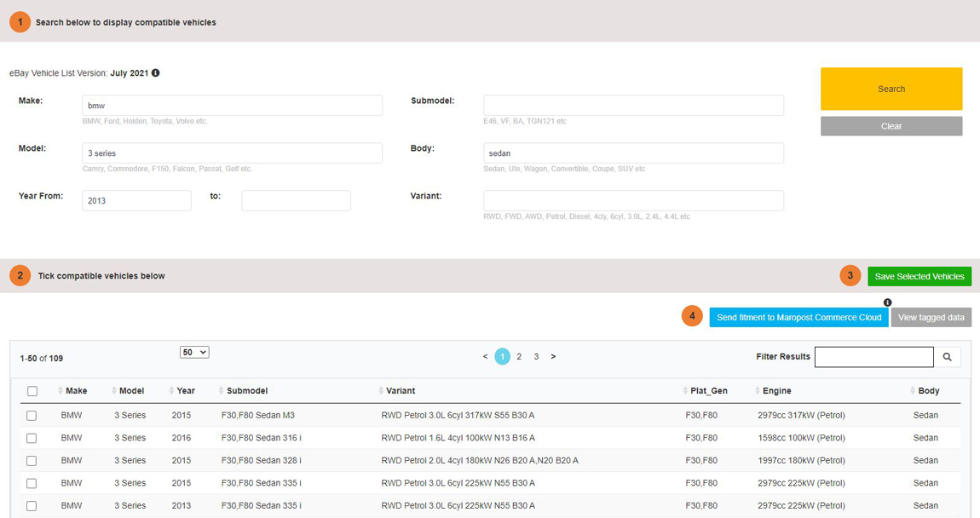The image size is (980, 518).
Task: Click Send fitment to Maropost Commerce Cloud
Action: 798,317
